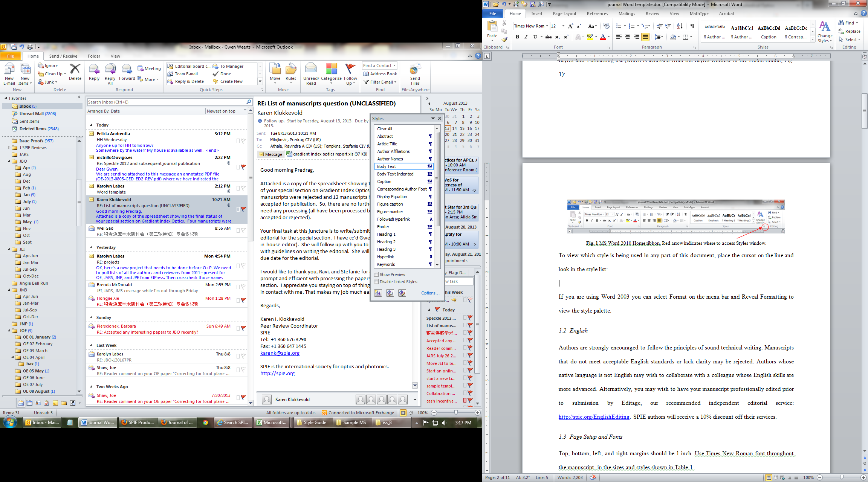Click Reply All in Outlook ribbon
Viewport: 868px width, 482px height.
click(110, 74)
